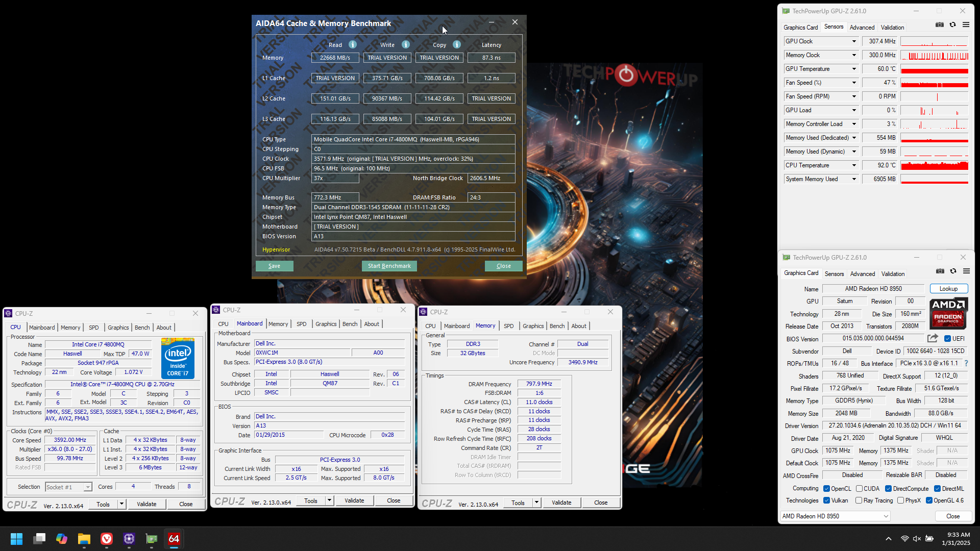Click the BIOS share/export icon in GPU-Z

(933, 338)
